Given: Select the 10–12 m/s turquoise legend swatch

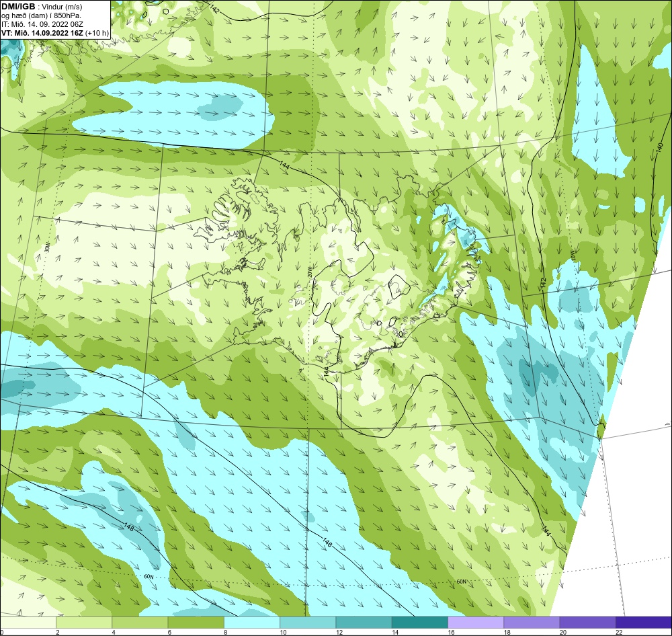Looking at the screenshot, I should pyautogui.click(x=308, y=622).
